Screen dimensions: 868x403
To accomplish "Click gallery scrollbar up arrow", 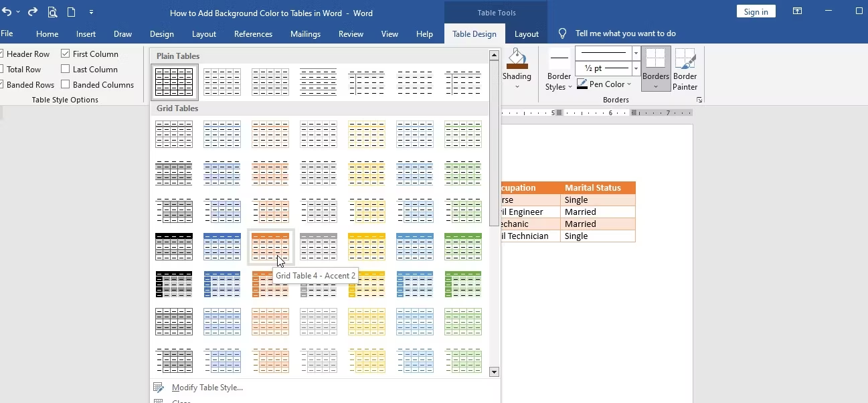I will point(495,55).
